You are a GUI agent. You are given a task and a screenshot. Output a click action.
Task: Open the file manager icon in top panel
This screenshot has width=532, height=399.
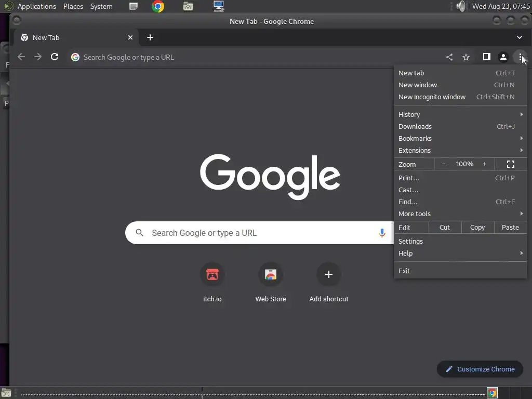click(188, 6)
